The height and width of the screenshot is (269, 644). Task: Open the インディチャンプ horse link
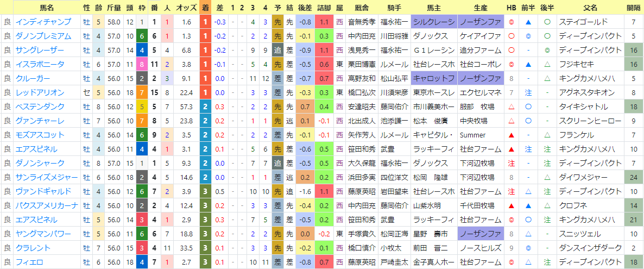click(x=43, y=22)
